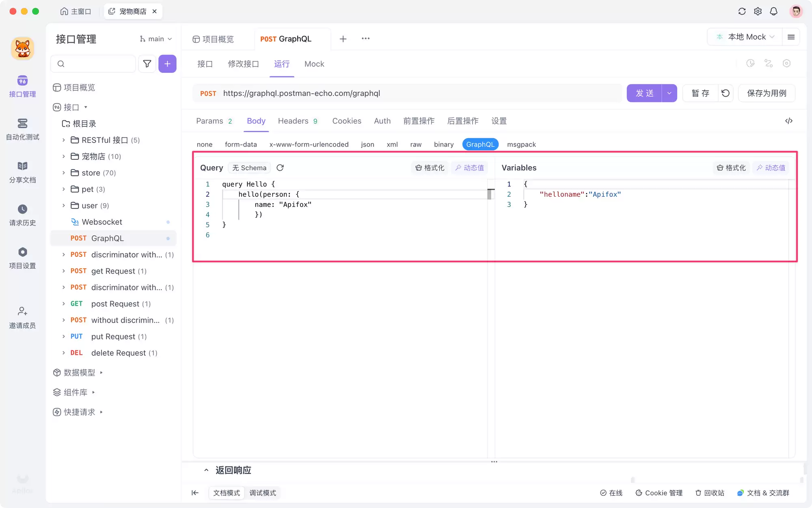Open a new tab with plus icon
Screen dimensions: 812x508
pyautogui.click(x=343, y=39)
